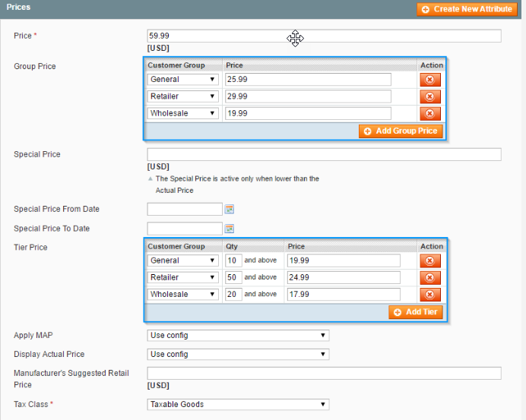Click the Tax Class label
Screen dimensions: 526x420
point(31,404)
